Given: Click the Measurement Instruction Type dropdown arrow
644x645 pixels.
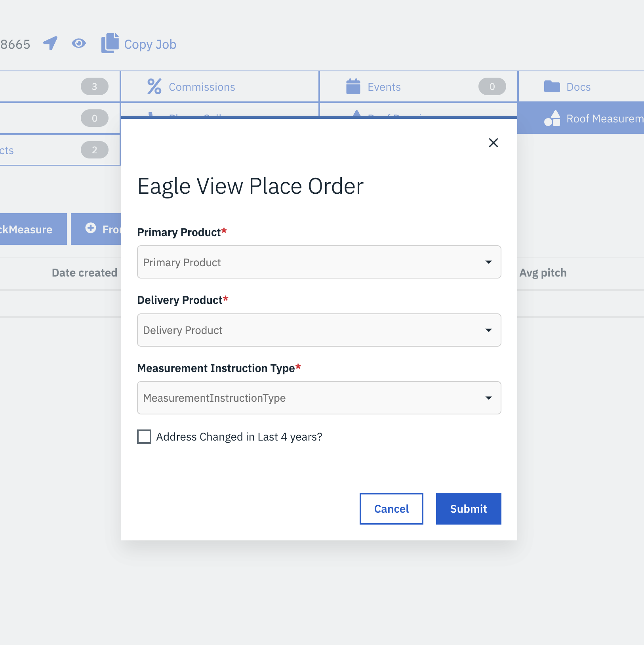Looking at the screenshot, I should pyautogui.click(x=489, y=398).
